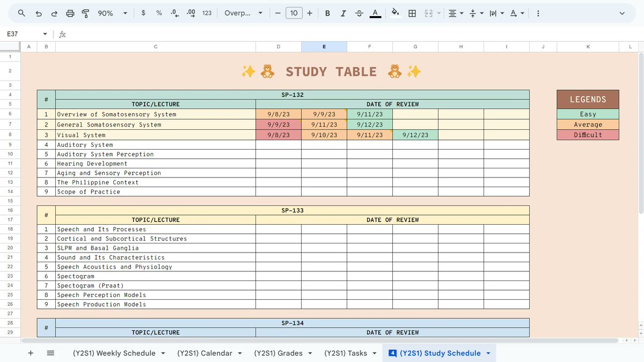Select the STUDY TABLE title cell
Image resolution: width=644 pixels, height=362 pixels.
pyautogui.click(x=331, y=71)
